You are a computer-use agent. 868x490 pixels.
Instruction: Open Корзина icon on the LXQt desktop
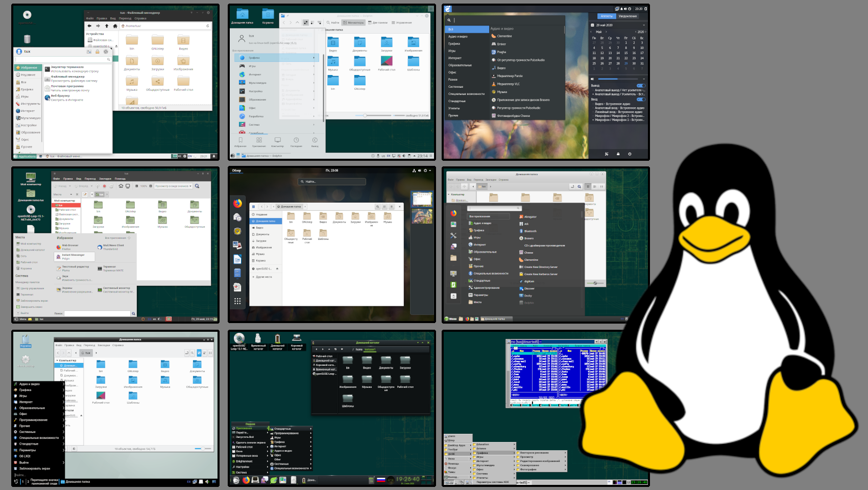click(x=26, y=340)
